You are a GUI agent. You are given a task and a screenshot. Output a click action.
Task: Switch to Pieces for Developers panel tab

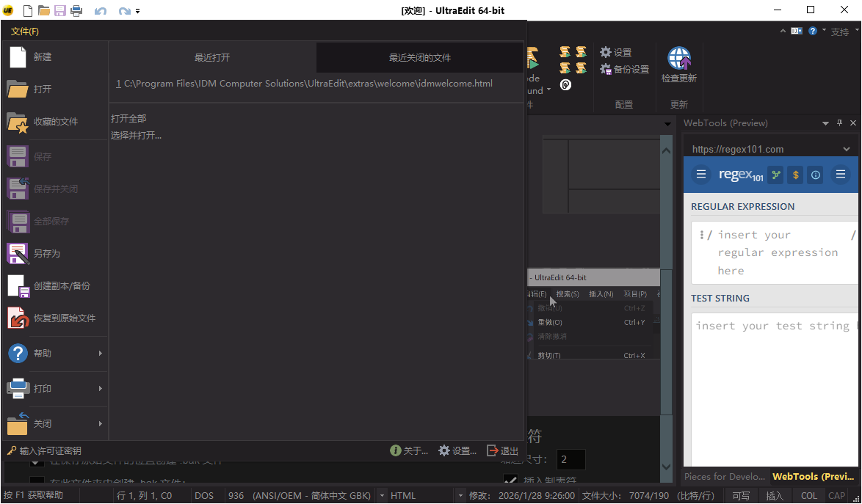(x=724, y=477)
